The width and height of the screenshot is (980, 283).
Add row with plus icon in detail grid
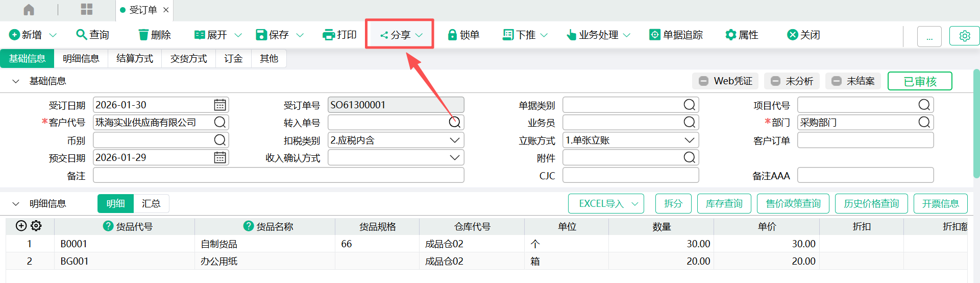coord(21,226)
